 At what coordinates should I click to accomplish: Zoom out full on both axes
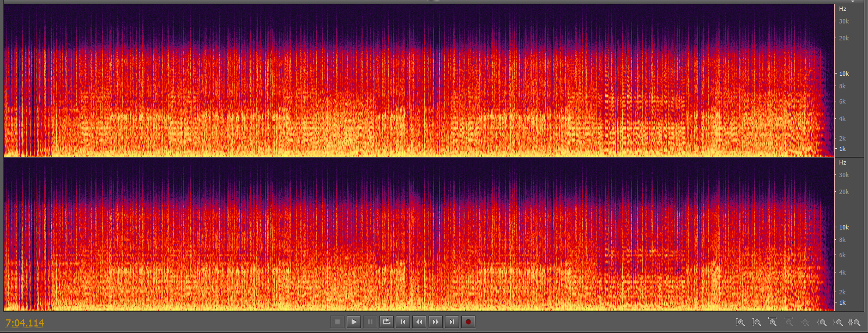click(805, 323)
